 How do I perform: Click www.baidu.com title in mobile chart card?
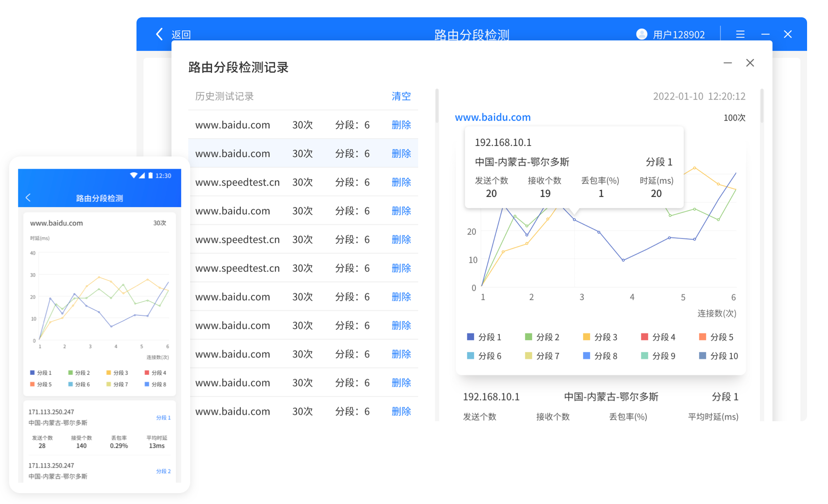click(x=56, y=223)
